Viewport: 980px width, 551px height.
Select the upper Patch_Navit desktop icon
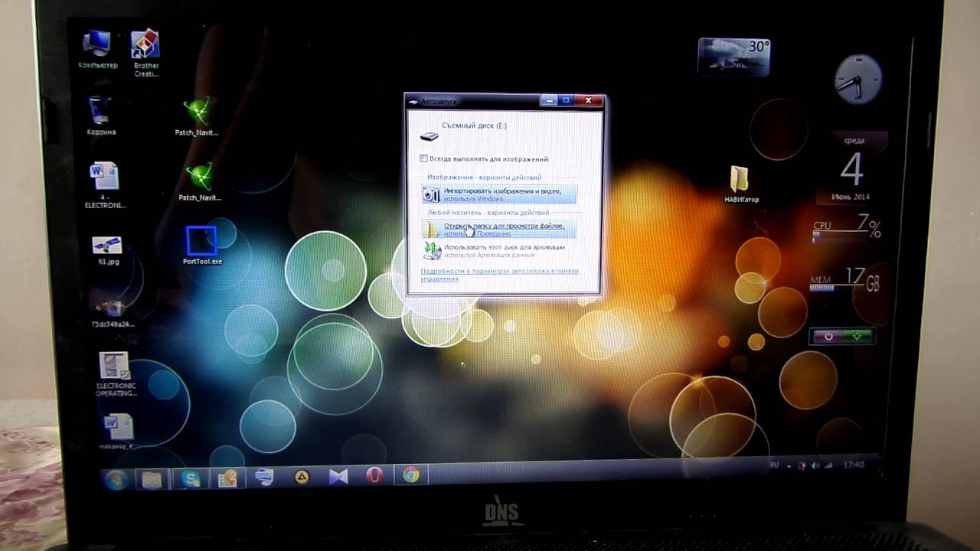coord(198,117)
